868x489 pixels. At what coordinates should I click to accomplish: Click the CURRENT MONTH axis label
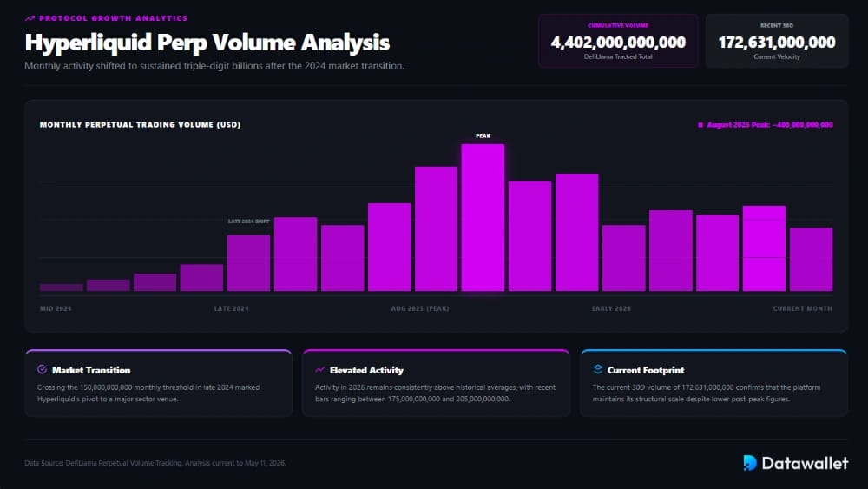pos(803,308)
